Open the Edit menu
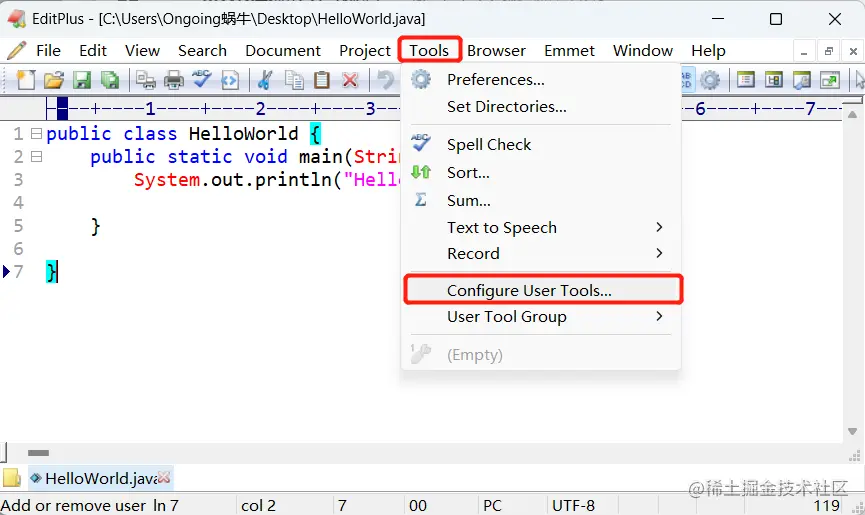This screenshot has height=515, width=865. [93, 51]
